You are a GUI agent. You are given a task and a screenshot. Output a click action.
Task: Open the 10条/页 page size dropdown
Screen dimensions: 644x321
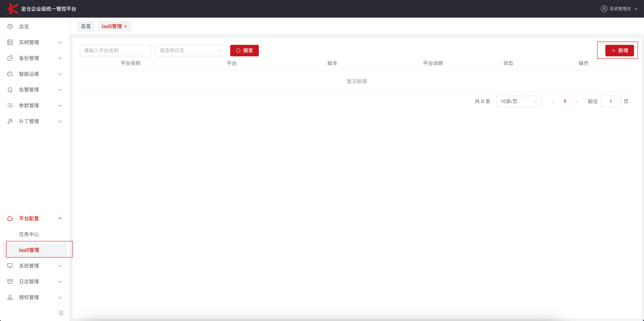(x=519, y=101)
